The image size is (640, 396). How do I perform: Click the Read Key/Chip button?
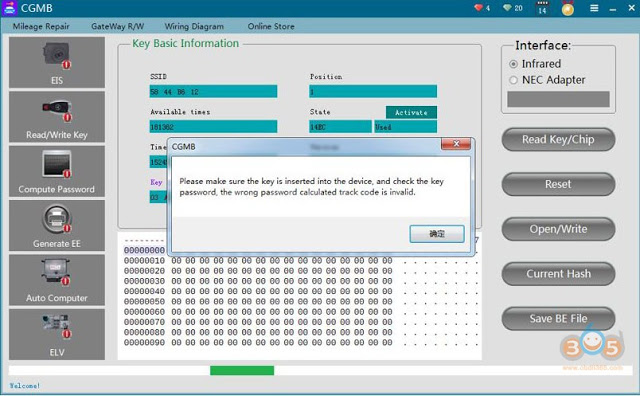pyautogui.click(x=558, y=140)
